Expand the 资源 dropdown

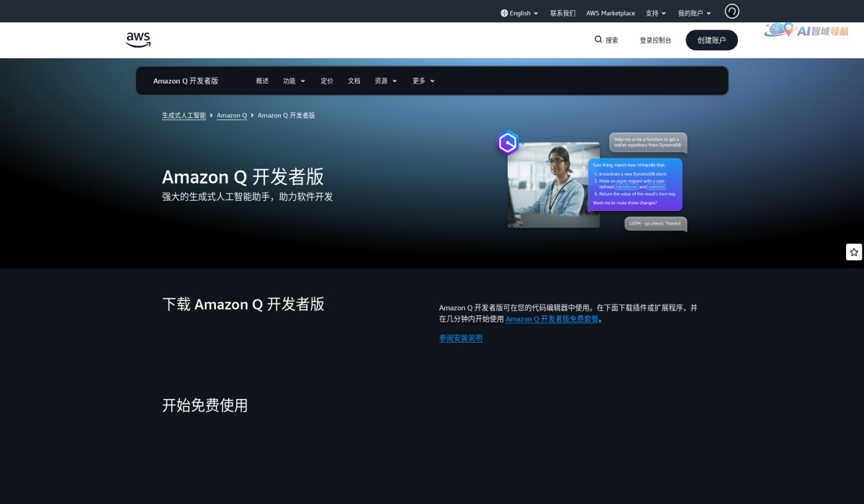coord(384,81)
